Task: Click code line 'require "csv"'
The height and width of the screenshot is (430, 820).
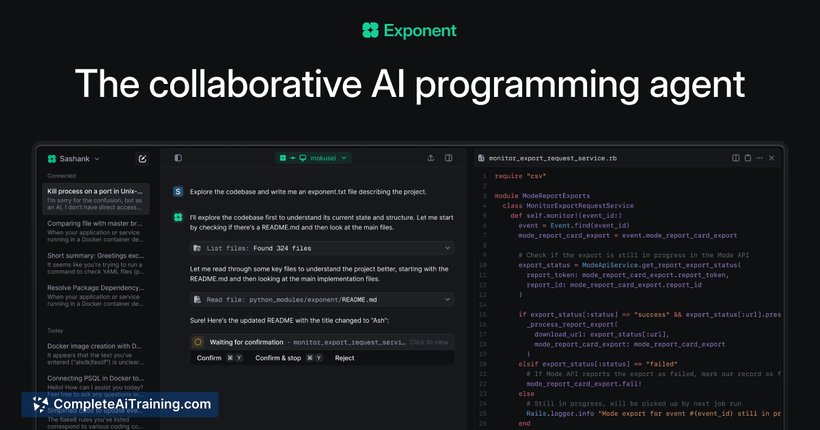Action: coord(520,176)
